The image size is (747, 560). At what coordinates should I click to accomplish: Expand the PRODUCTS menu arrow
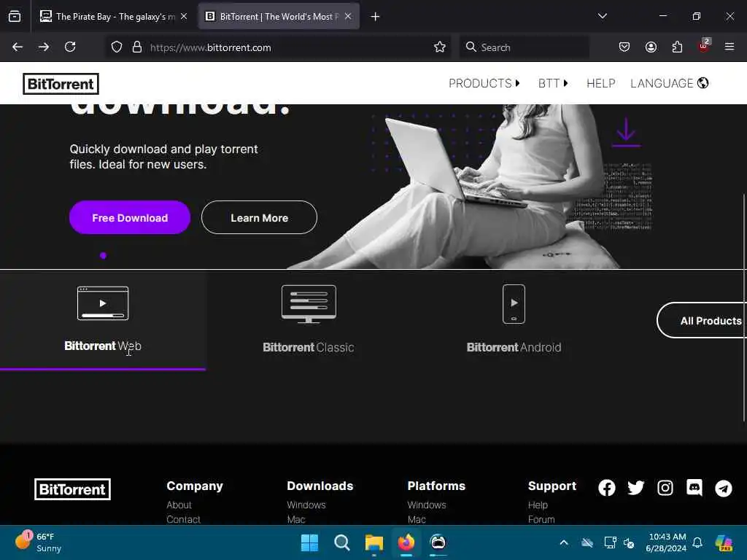518,83
